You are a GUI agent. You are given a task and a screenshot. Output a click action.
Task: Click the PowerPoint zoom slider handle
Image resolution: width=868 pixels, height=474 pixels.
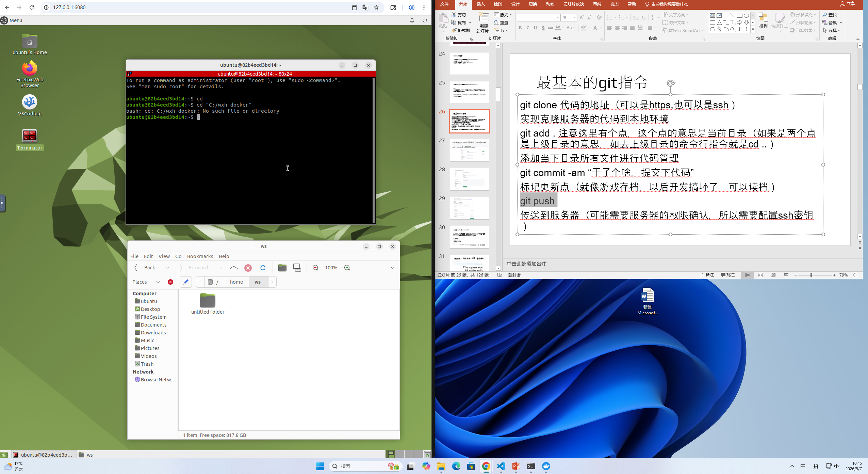(811, 275)
